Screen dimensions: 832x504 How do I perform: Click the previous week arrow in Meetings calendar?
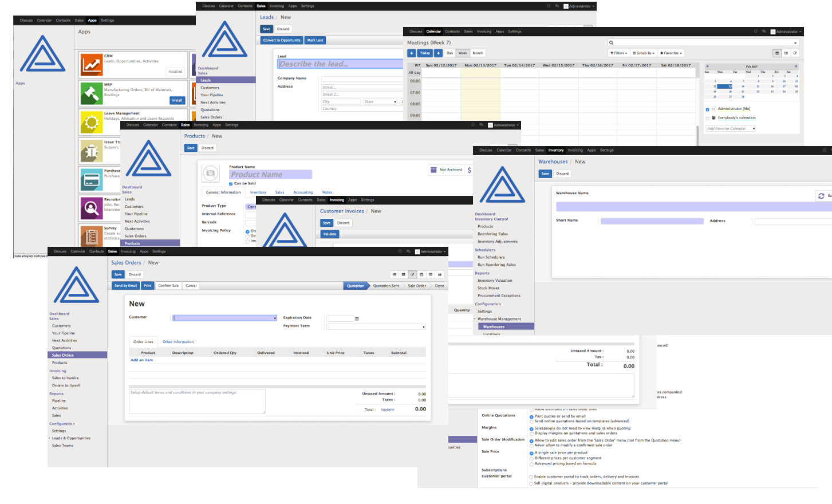click(411, 53)
